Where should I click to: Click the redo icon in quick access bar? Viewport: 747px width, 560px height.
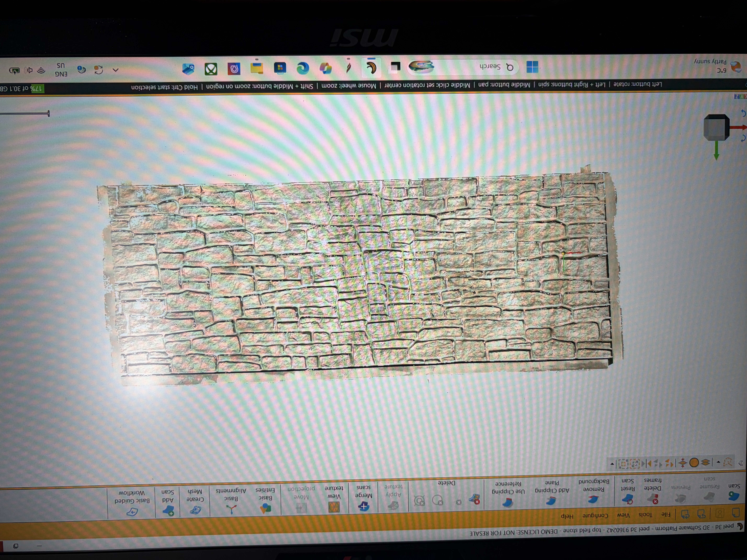(685, 514)
